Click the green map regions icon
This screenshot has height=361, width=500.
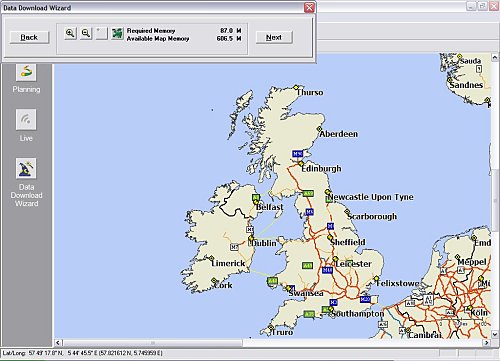pyautogui.click(x=117, y=33)
